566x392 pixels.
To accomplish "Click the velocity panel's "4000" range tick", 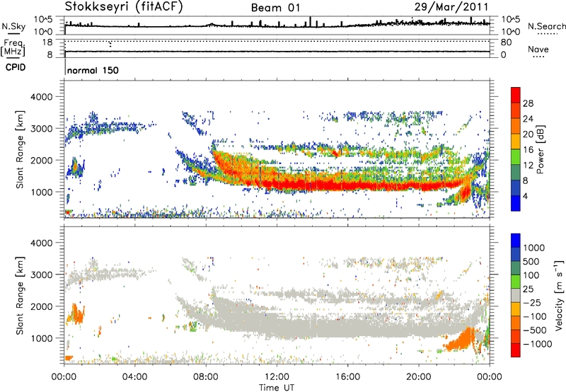I will (41, 243).
